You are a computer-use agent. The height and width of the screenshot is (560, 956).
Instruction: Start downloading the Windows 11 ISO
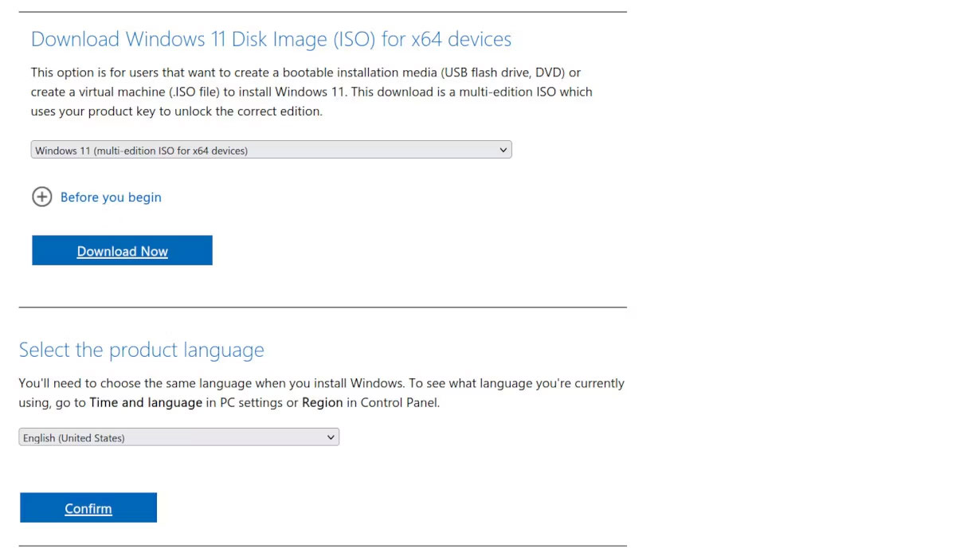122,250
